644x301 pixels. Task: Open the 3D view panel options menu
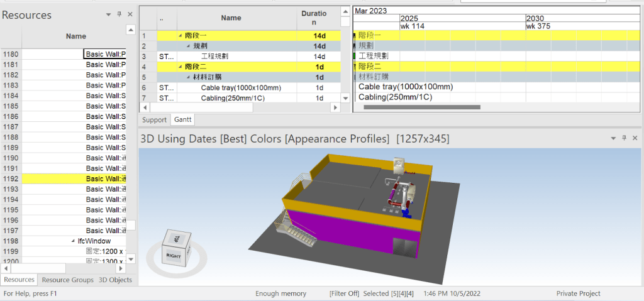[613, 138]
